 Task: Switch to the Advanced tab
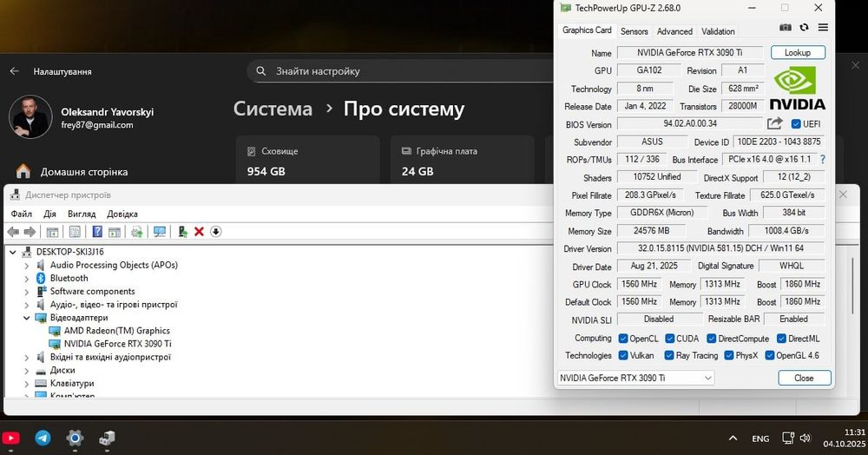674,31
